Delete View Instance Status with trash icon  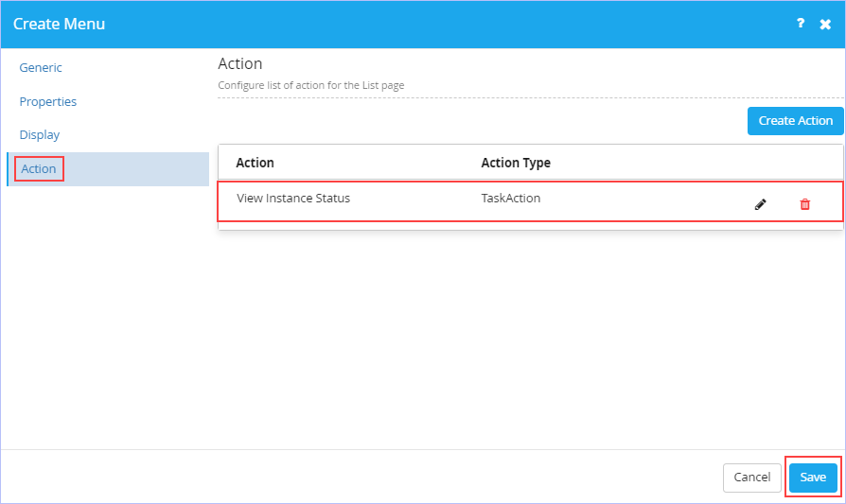tap(804, 204)
